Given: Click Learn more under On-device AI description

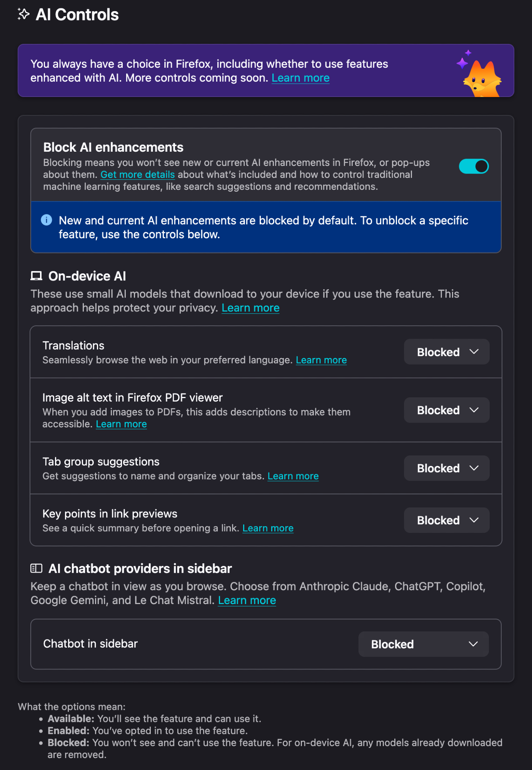Looking at the screenshot, I should (250, 308).
